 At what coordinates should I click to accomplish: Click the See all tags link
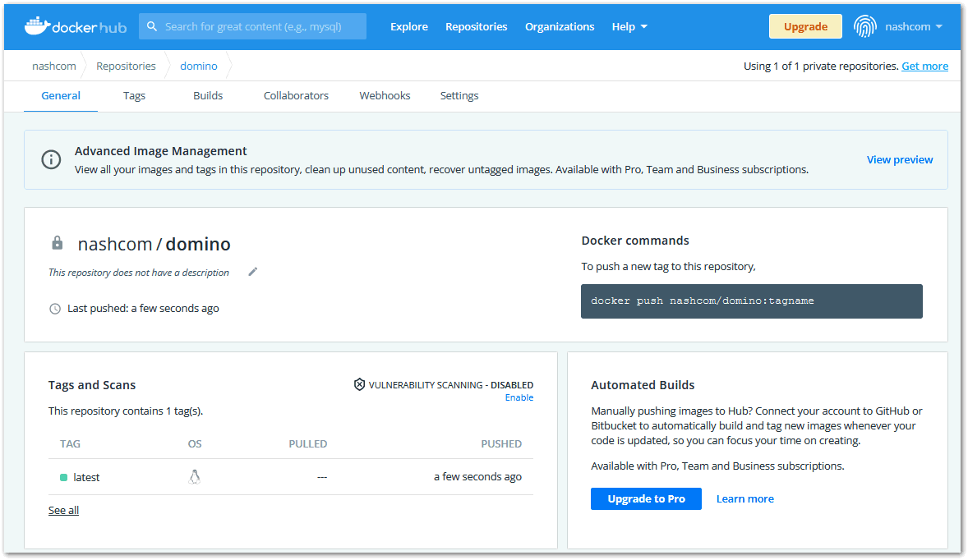click(63, 510)
